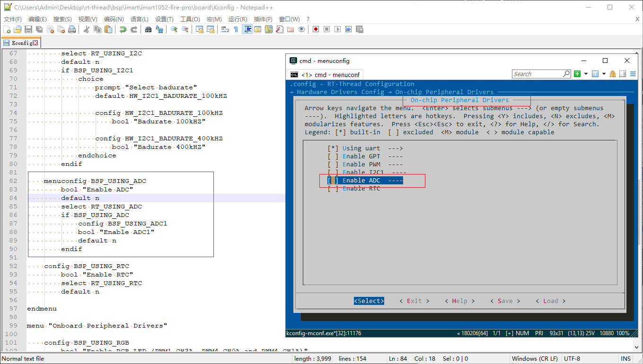
Task: Start macro recording with the red dot
Action: point(316,29)
